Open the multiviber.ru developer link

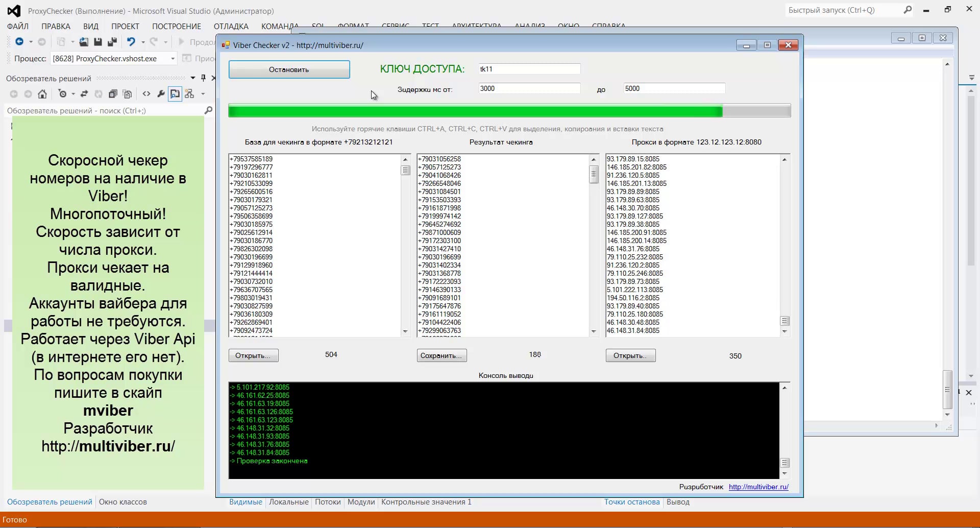click(758, 487)
